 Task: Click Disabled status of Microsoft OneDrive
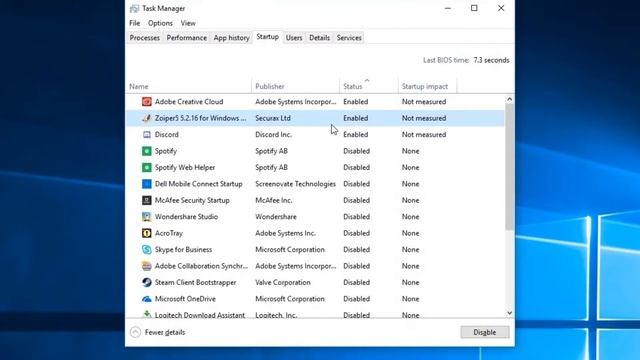356,299
